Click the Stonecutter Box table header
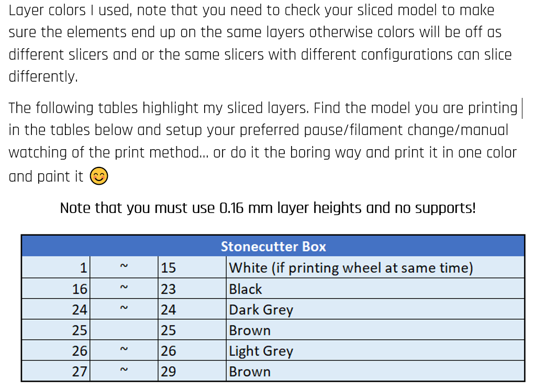Viewport: 535px width, 392px height. tap(273, 246)
